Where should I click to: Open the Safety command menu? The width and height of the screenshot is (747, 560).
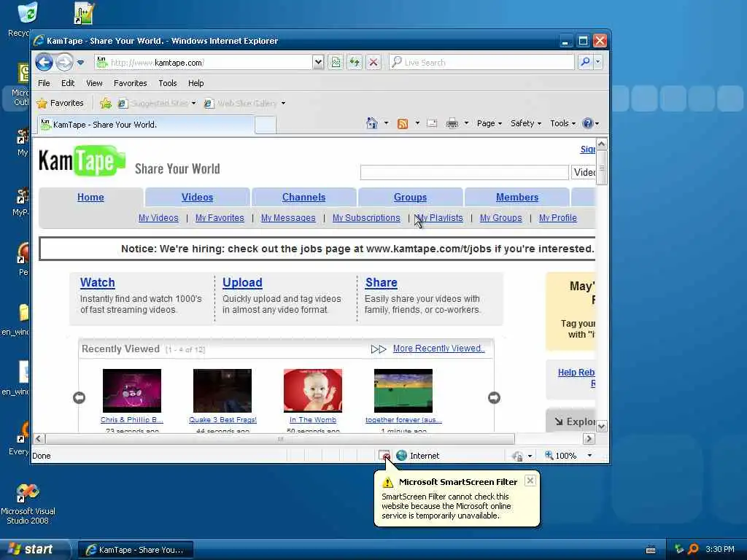click(525, 123)
